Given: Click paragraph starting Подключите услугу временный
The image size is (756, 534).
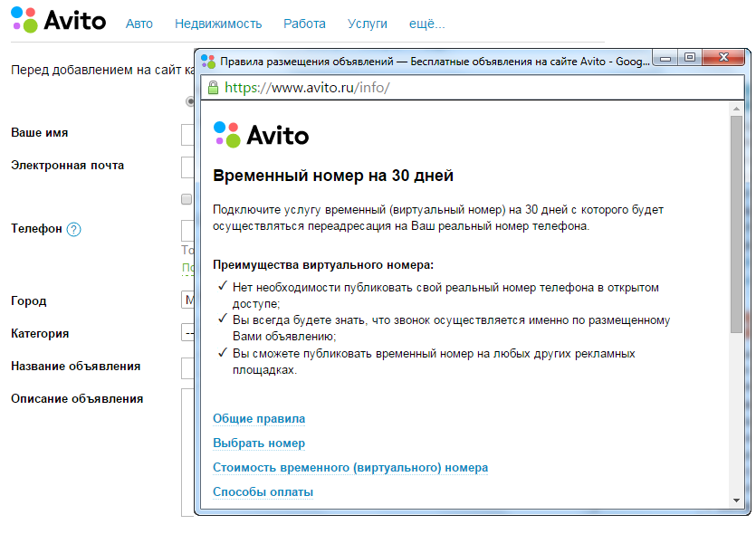Looking at the screenshot, I should 438,218.
